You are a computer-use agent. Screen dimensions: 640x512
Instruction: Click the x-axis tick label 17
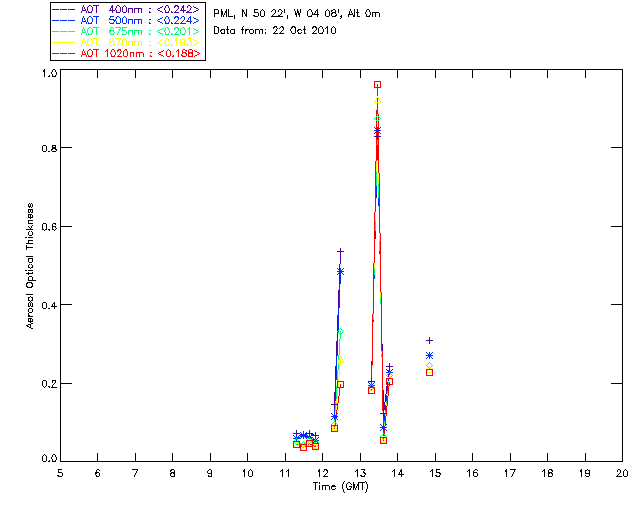pos(510,473)
